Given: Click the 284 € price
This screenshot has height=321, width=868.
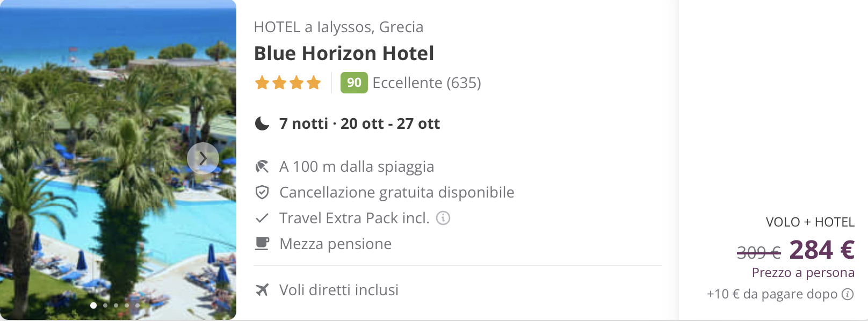Looking at the screenshot, I should (822, 250).
